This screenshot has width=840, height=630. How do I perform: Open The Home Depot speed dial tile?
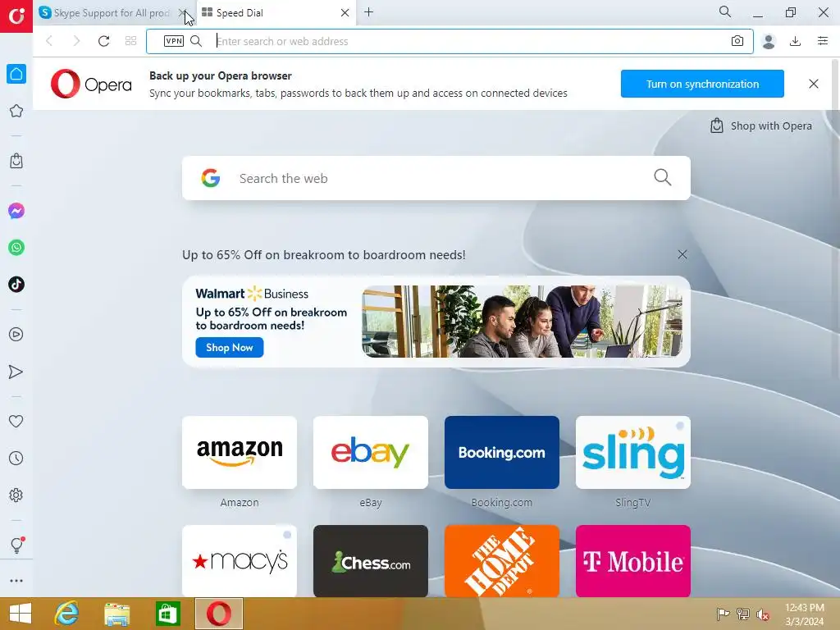click(x=502, y=561)
